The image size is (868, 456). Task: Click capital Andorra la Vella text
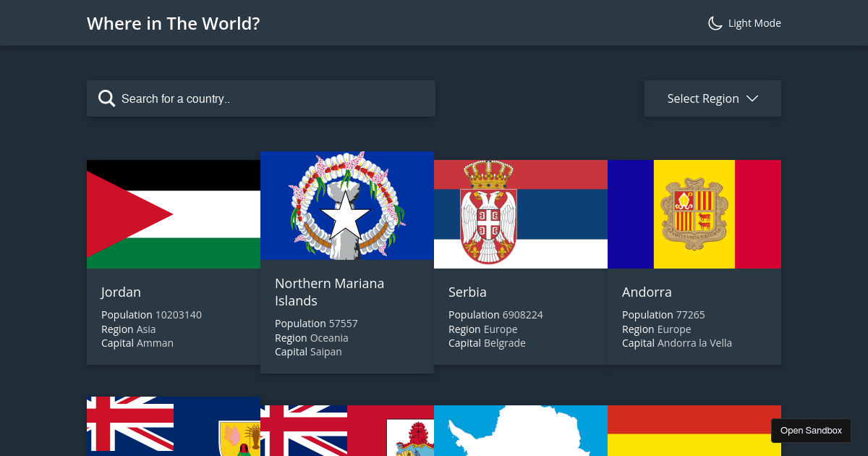click(694, 343)
